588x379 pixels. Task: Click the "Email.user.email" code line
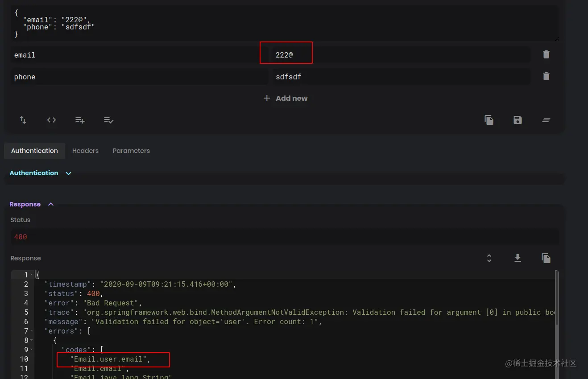tap(110, 359)
